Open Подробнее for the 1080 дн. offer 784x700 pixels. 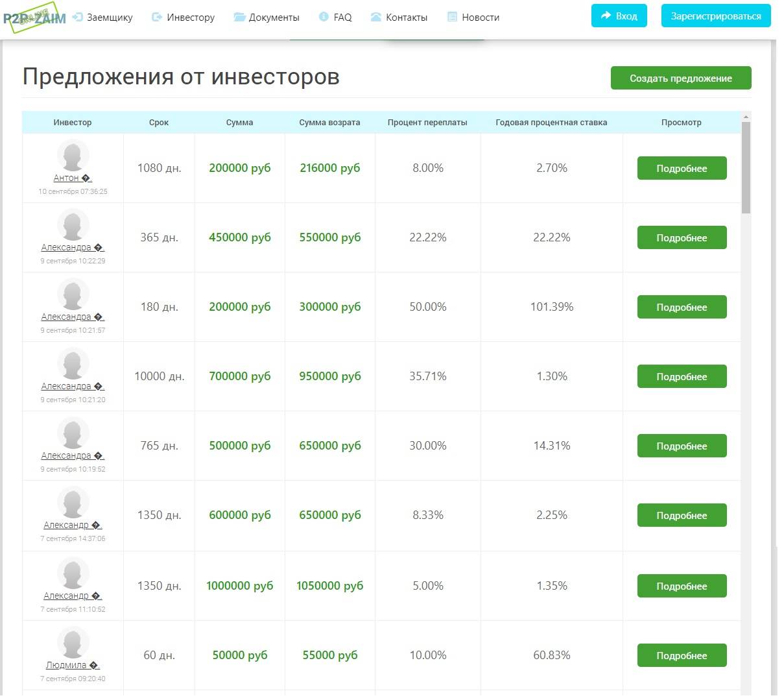682,168
